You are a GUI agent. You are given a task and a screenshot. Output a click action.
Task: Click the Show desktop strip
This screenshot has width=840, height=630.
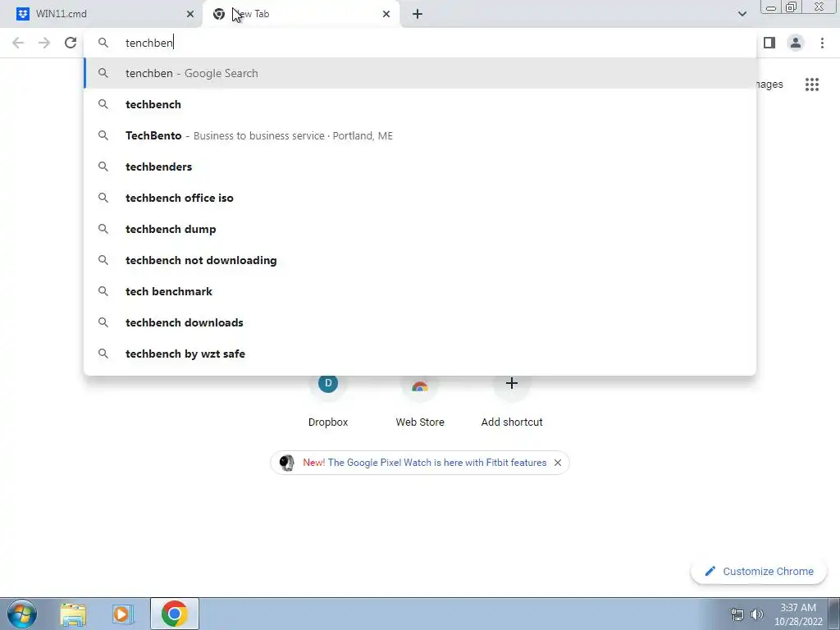click(834, 614)
